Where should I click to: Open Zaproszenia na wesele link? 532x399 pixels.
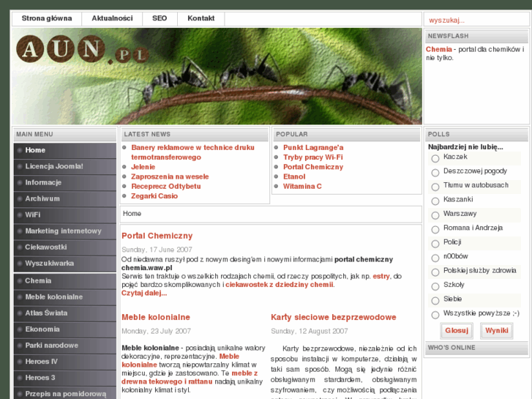pos(170,177)
